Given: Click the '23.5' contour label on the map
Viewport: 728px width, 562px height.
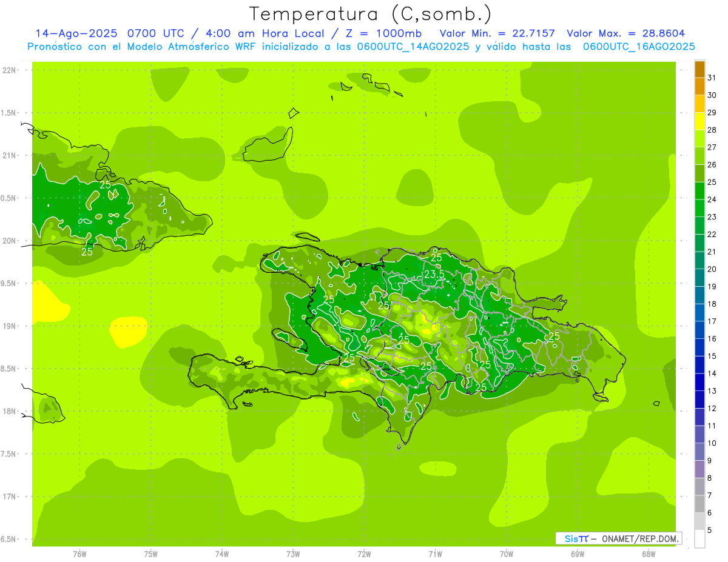Looking at the screenshot, I should (x=434, y=275).
